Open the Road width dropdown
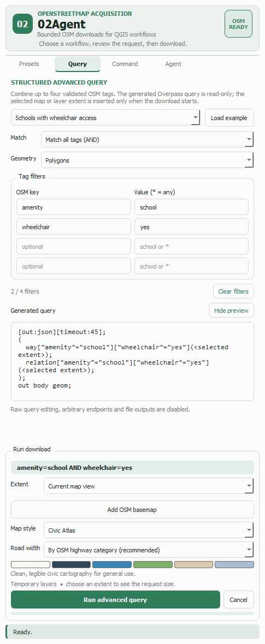265x644 pixels. pos(149,550)
